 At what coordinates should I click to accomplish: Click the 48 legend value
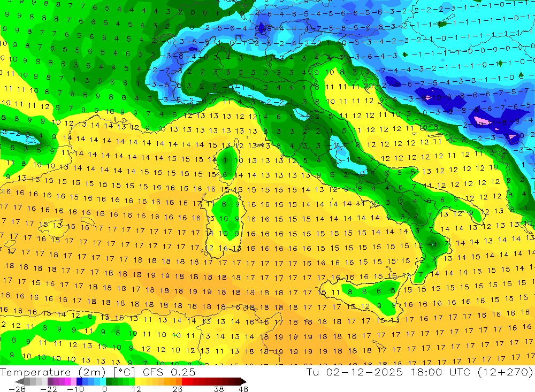pyautogui.click(x=243, y=389)
